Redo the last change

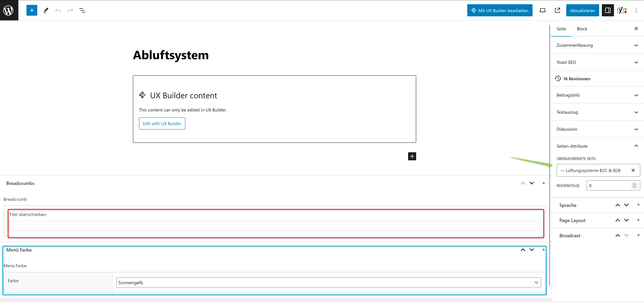click(70, 10)
